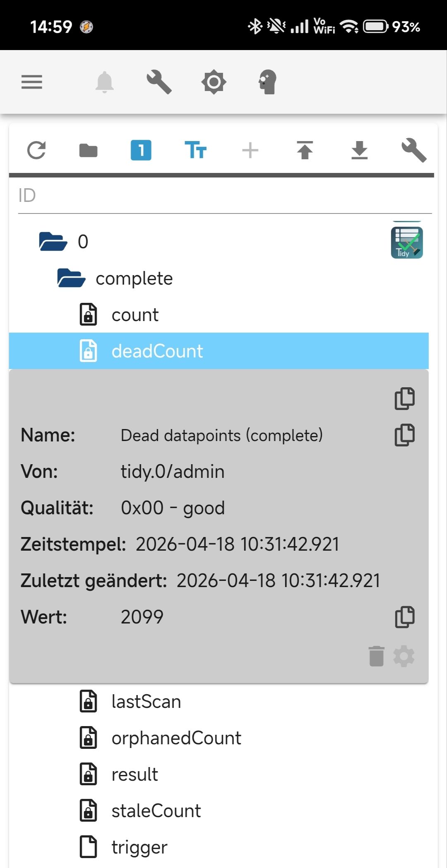This screenshot has width=447, height=868.
Task: Click the expert mode head icon
Action: point(267,82)
